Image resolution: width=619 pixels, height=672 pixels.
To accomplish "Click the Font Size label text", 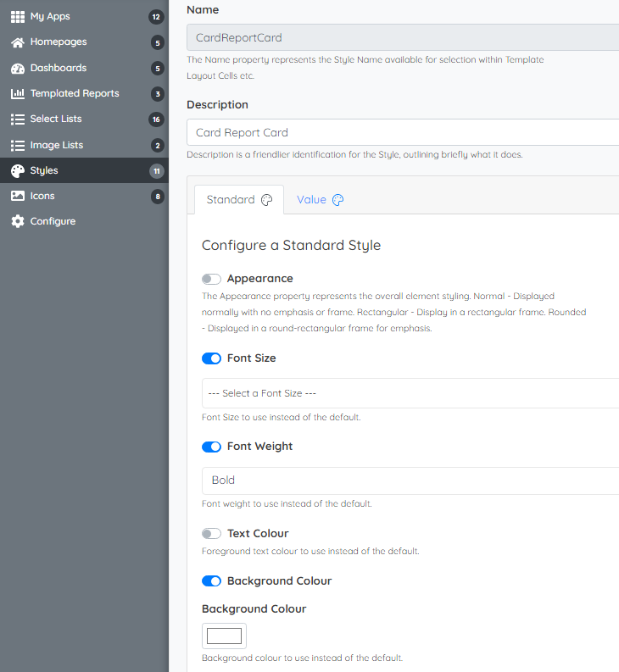I will pyautogui.click(x=251, y=358).
